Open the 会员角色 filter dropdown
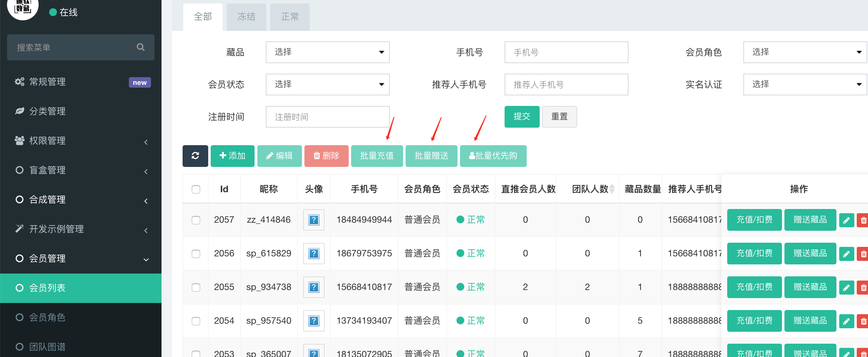 (805, 52)
